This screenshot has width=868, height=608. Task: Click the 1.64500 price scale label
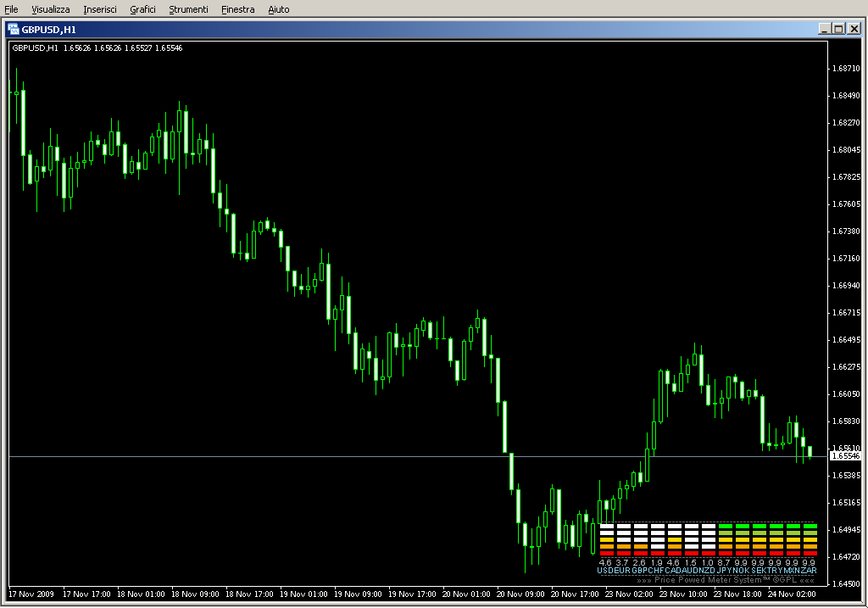coord(847,584)
